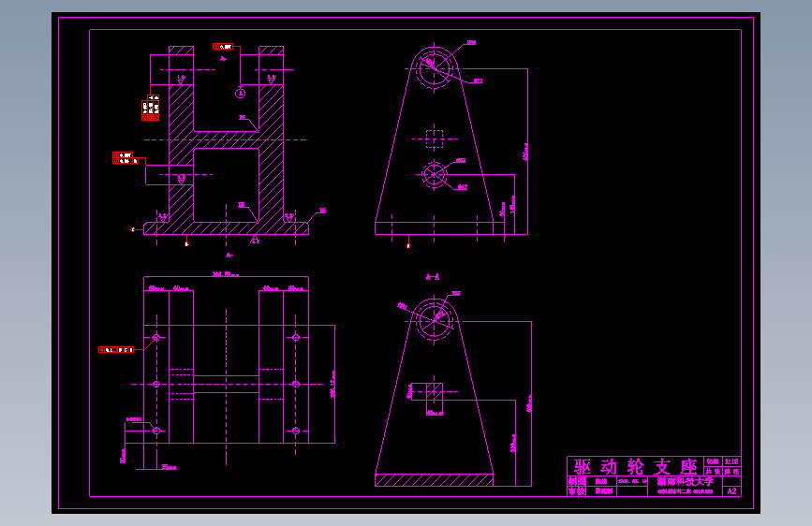
Task: Select red tolerance frame beside plan view
Action: coord(116,350)
